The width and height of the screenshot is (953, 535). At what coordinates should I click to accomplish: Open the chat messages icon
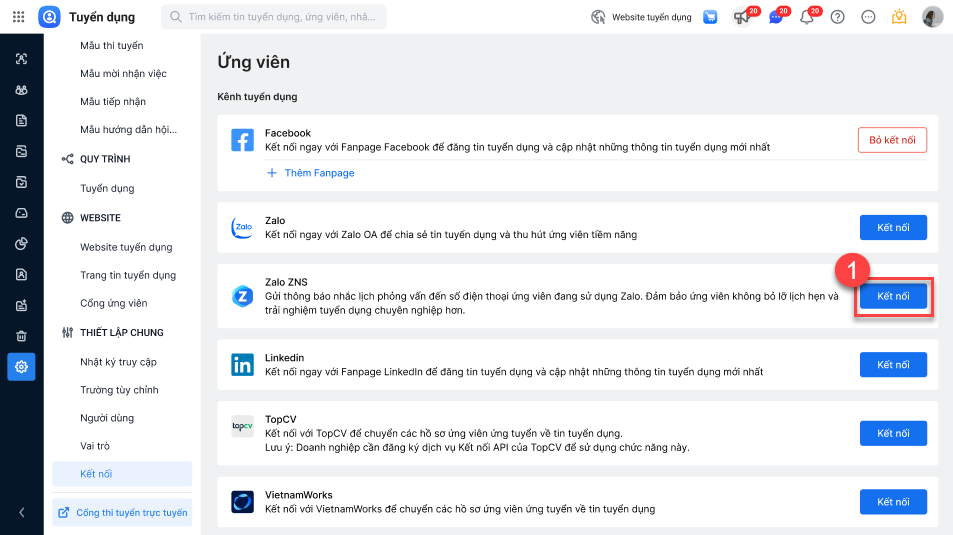coord(775,17)
